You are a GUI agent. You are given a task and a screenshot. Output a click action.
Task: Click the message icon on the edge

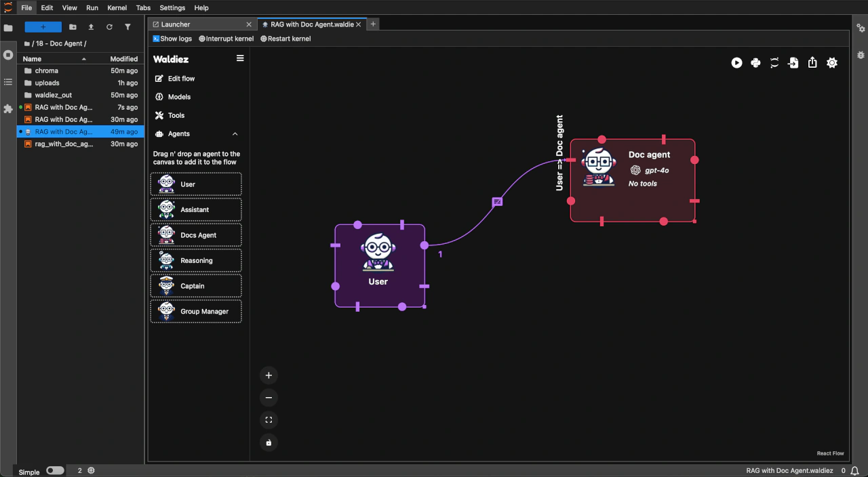click(497, 202)
